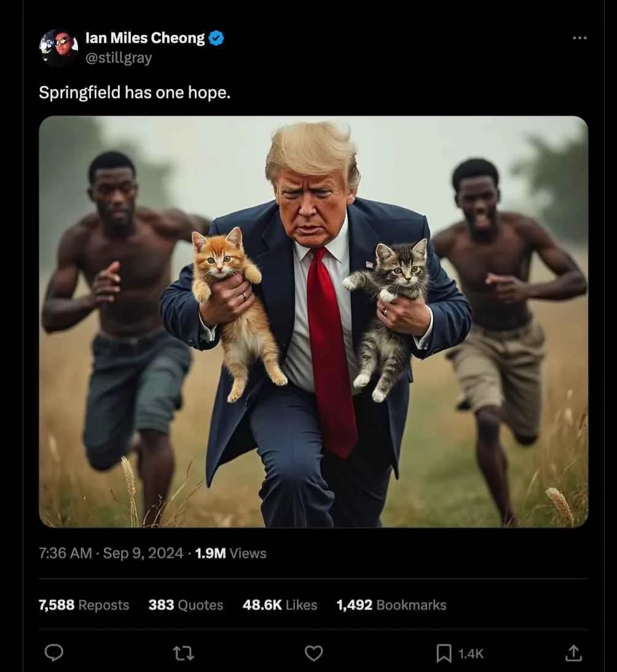Repost using the retweet arrows icon
Screen dimensions: 617x672
[x=183, y=654]
